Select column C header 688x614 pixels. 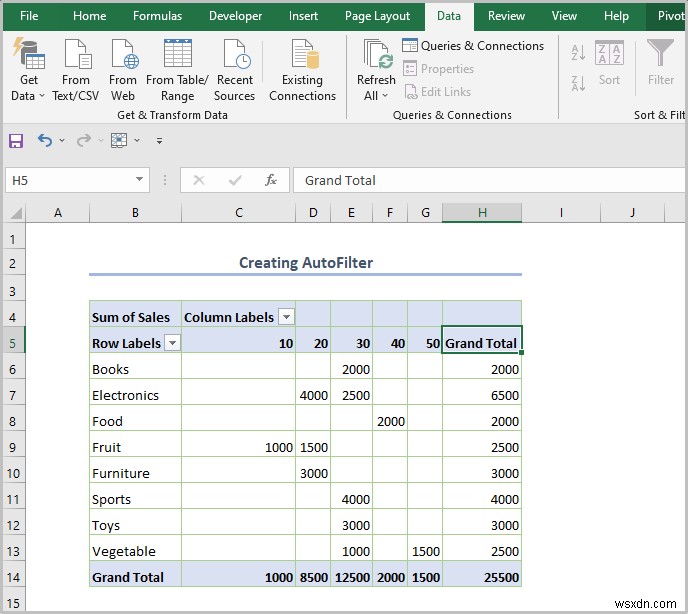click(239, 213)
